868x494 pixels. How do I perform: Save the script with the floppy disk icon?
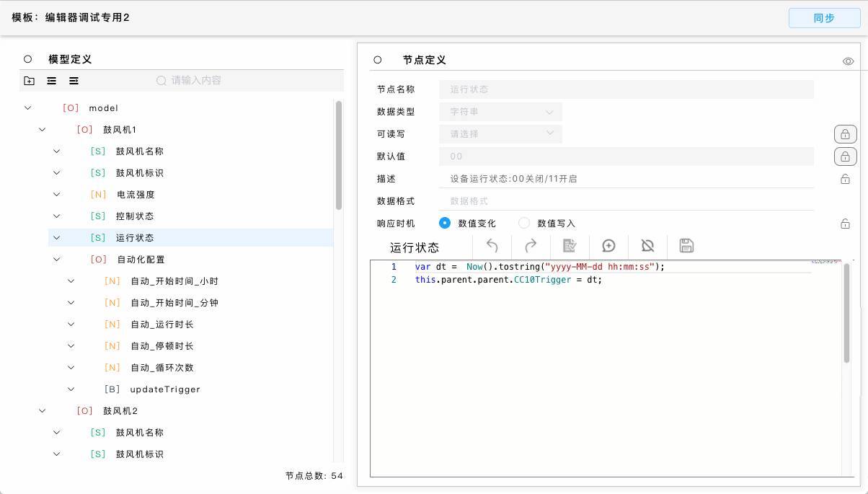pyautogui.click(x=686, y=246)
